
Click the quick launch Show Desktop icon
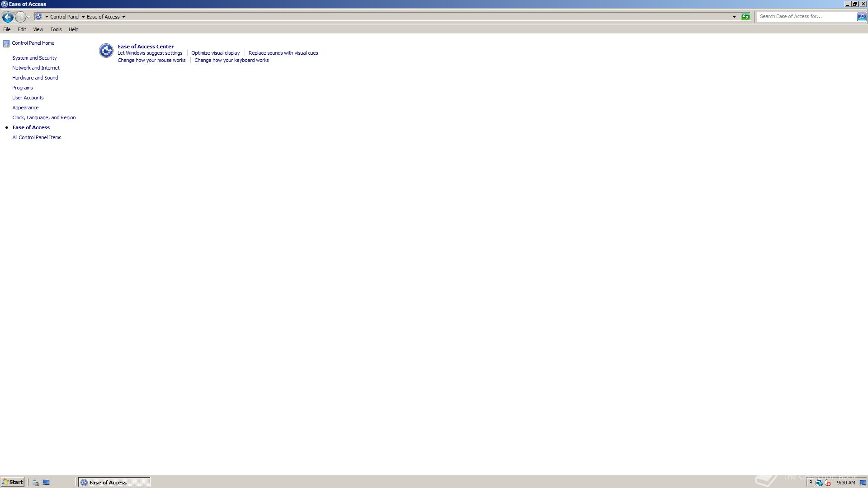tap(46, 482)
